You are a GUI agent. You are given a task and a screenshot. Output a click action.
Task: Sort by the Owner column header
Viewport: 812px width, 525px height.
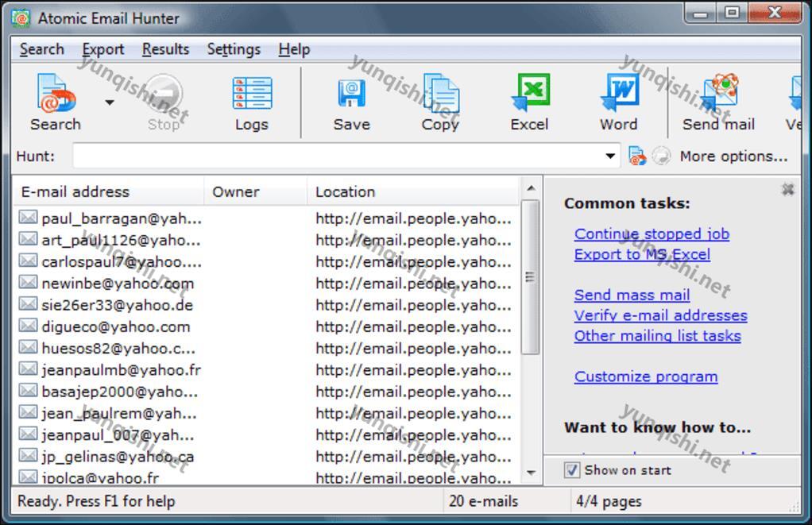click(256, 191)
